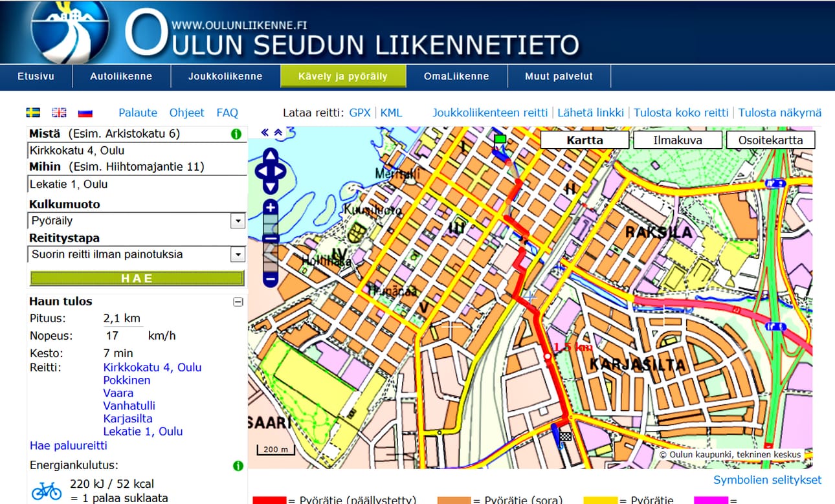Click the yellow Pyörätie legend swatch

(x=600, y=500)
